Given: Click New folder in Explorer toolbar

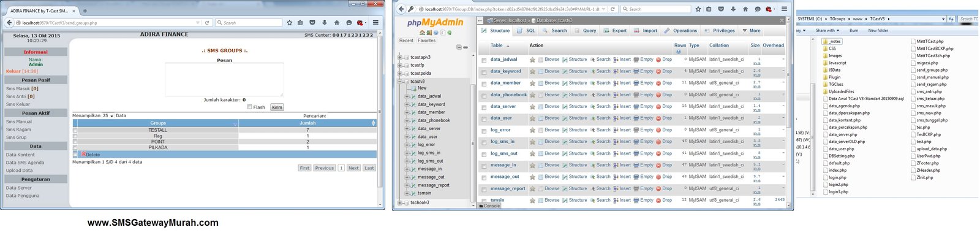Looking at the screenshot, I should pos(878,30).
